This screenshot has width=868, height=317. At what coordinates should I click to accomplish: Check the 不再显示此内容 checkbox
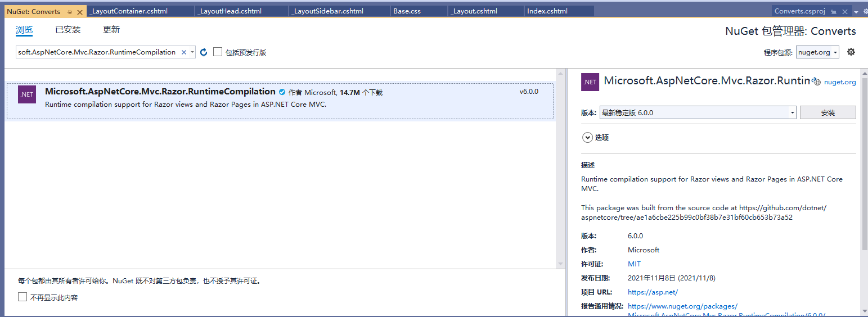click(23, 297)
